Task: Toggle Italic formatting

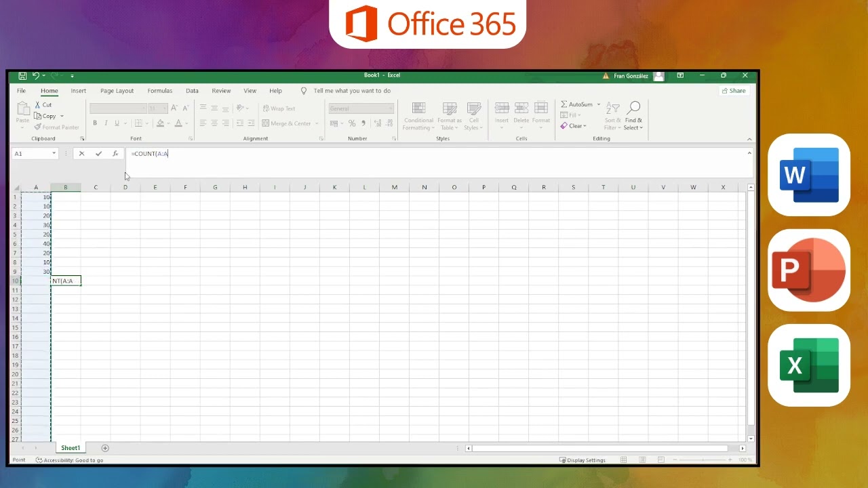Action: [106, 123]
